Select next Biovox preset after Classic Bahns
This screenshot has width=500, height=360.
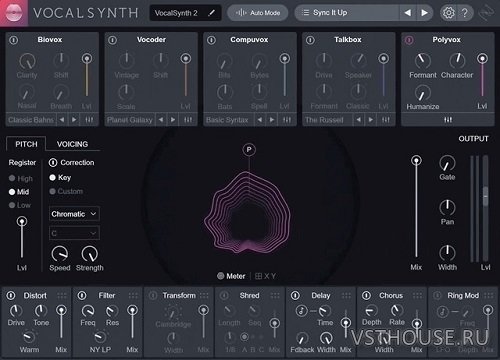74,120
